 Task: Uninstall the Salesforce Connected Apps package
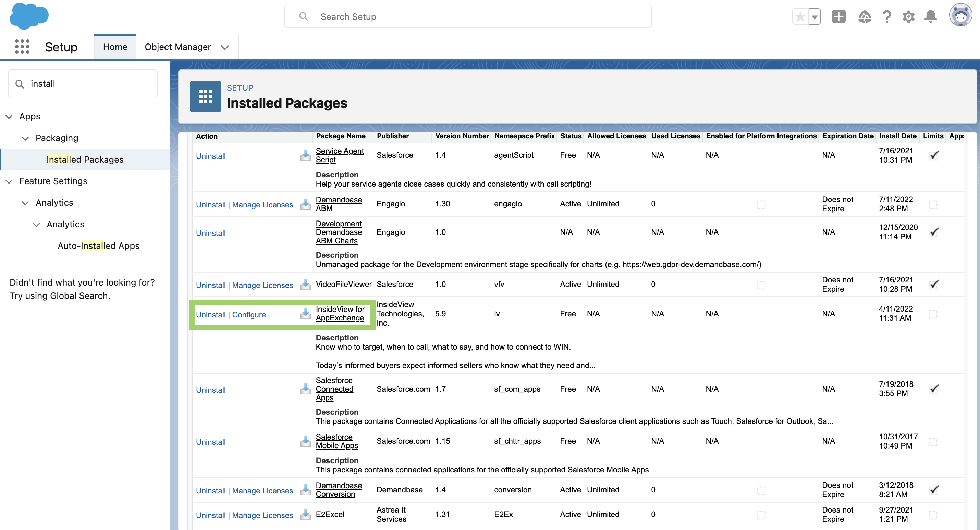click(211, 390)
